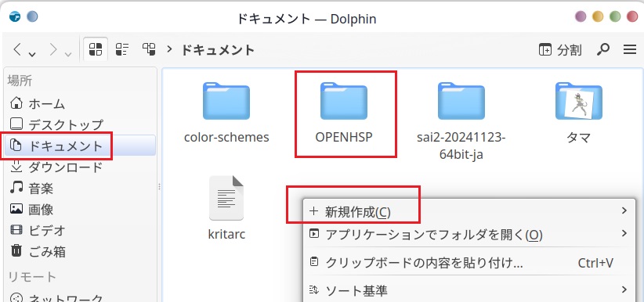Expand the back history dropdown arrow
Viewport: 644px width, 302px height.
tap(31, 54)
